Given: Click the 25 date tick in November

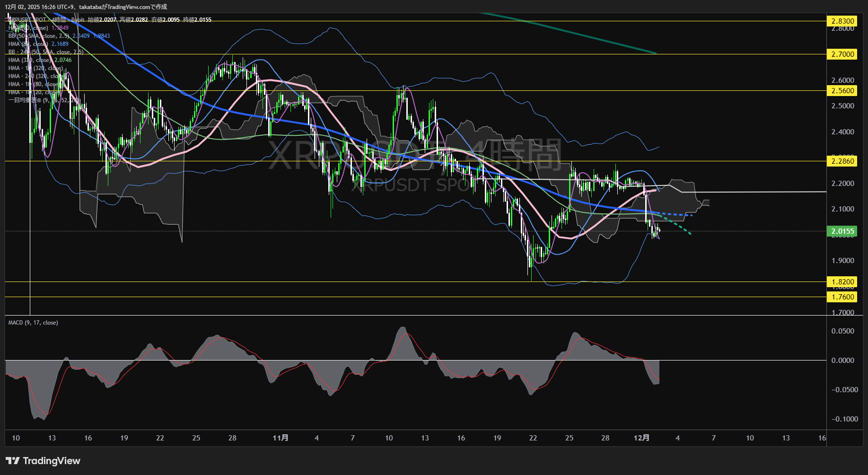Looking at the screenshot, I should (569, 438).
